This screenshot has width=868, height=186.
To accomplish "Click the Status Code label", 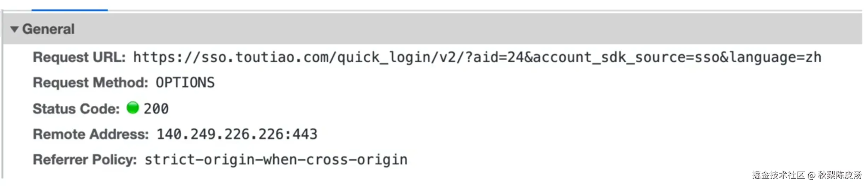I will tap(76, 108).
